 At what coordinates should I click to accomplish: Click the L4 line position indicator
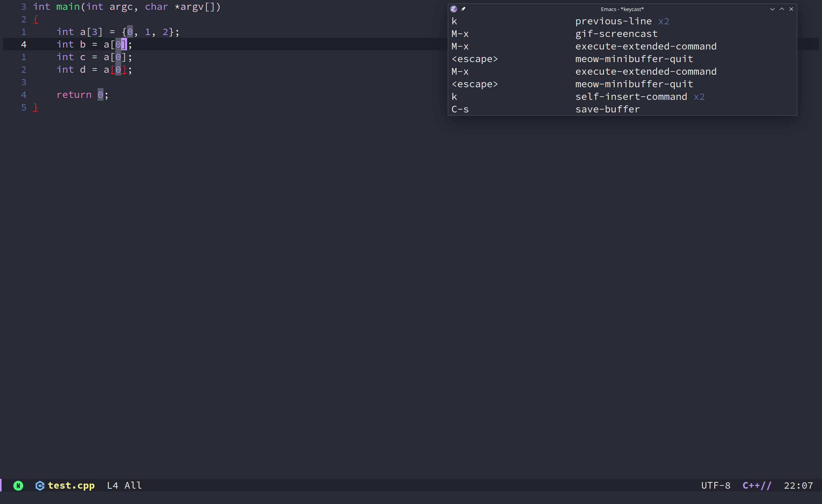coord(112,486)
